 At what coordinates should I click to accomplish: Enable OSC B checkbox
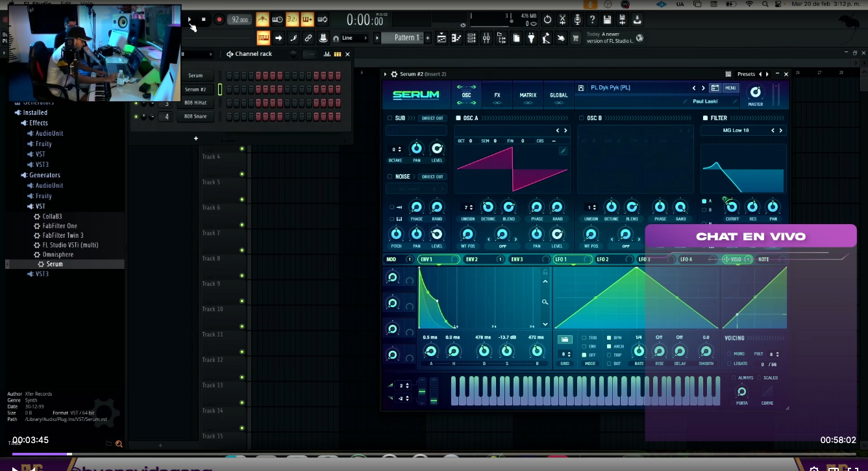[x=582, y=118]
